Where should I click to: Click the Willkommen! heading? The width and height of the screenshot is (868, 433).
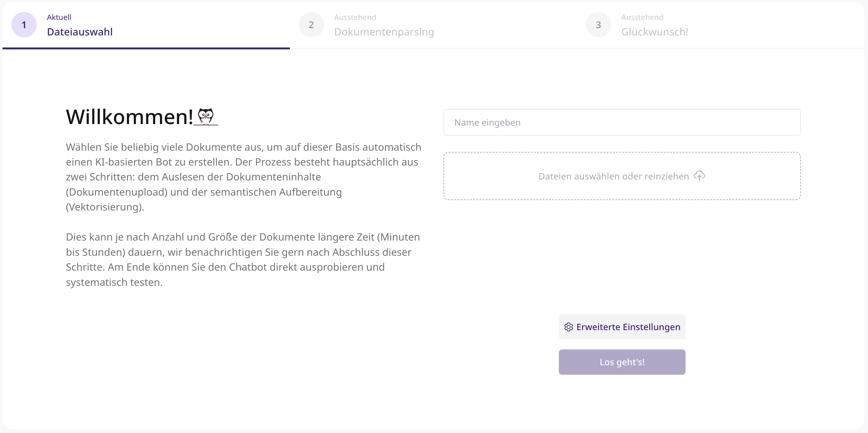pyautogui.click(x=130, y=117)
